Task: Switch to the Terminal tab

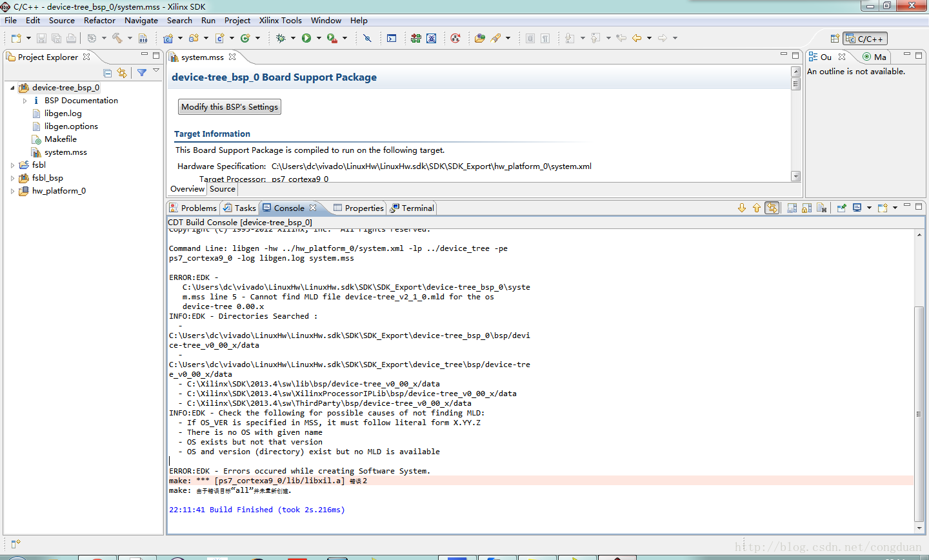Action: click(x=412, y=208)
